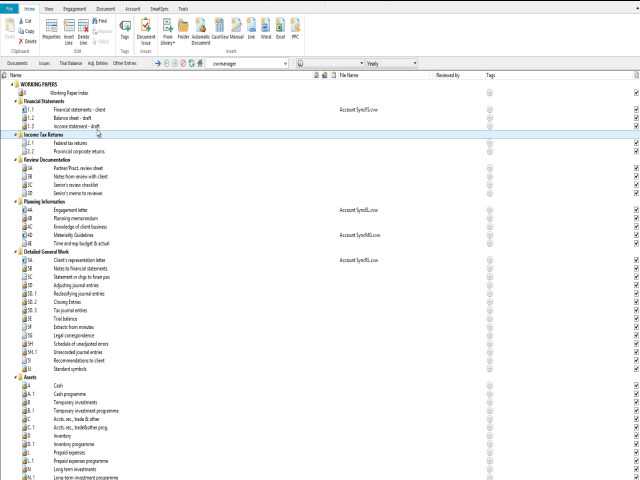Switch to the View ribbon tab
This screenshot has height=480, width=640.
[x=49, y=9]
